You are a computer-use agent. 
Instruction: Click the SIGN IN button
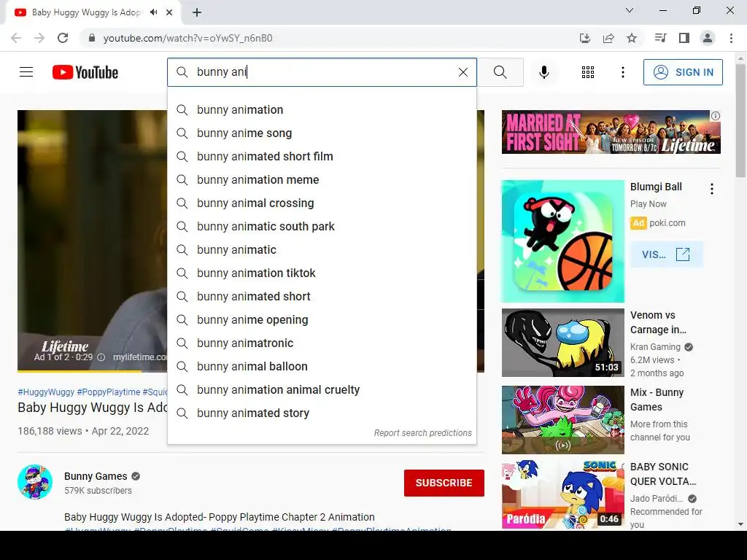tap(683, 72)
